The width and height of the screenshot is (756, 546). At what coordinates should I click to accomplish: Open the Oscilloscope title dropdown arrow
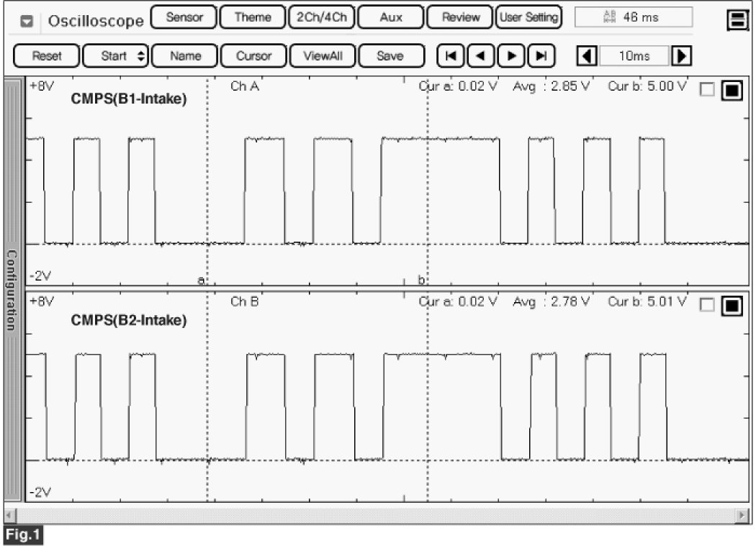[x=27, y=22]
